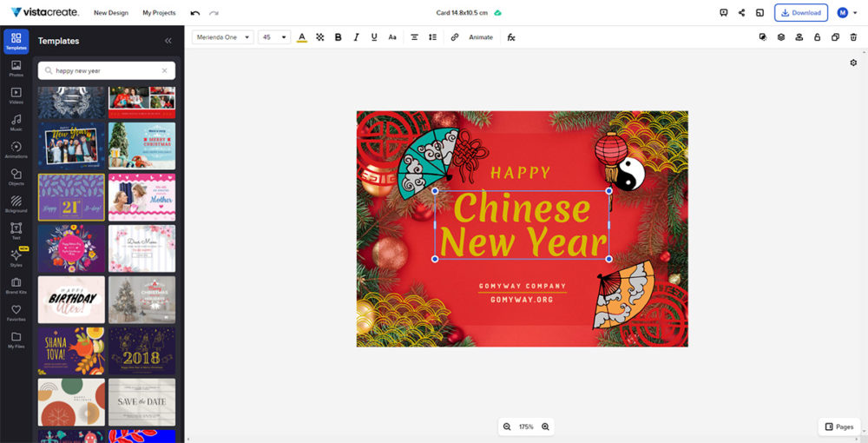Screen dimensions: 868x443
Task: Open the text effects fx tool
Action: (x=511, y=37)
